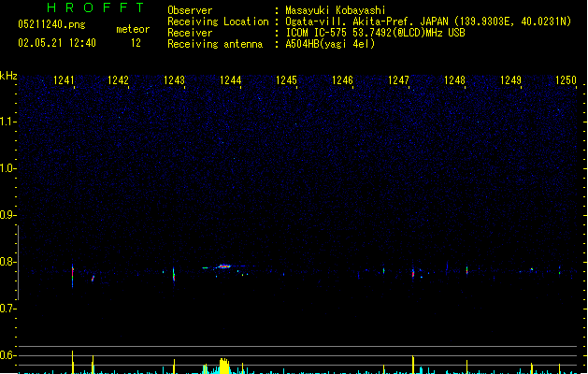Click the 1244 time marker
Screen dimensions: 588x374
tap(230, 80)
